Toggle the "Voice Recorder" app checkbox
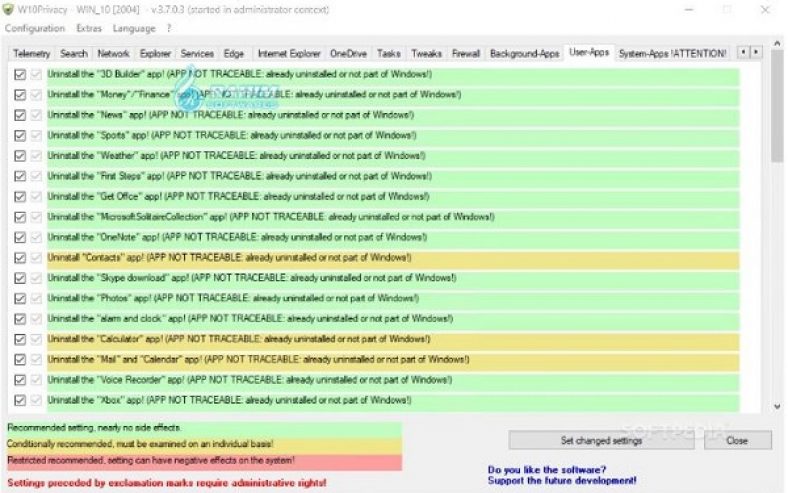The width and height of the screenshot is (788, 493). click(x=20, y=380)
